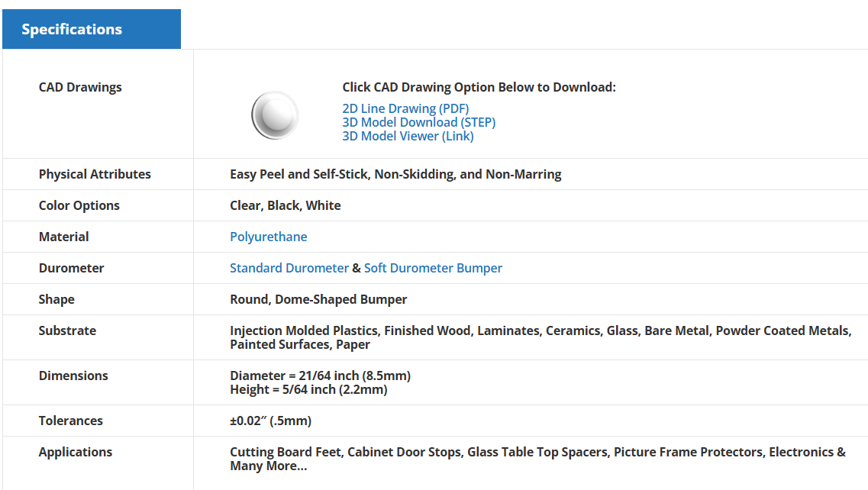Click the dome bumper product thumbnail
Screen dimensions: 868x490
click(x=275, y=115)
